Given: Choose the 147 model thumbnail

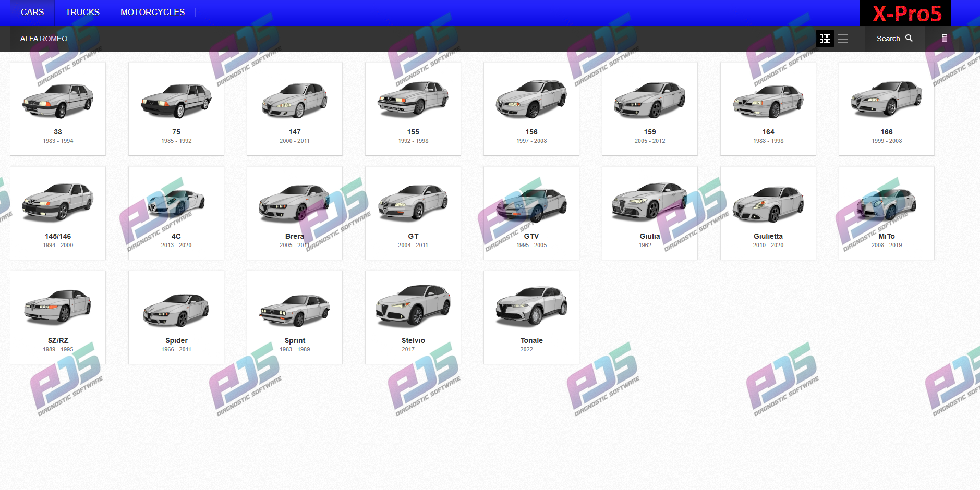Looking at the screenshot, I should (x=295, y=100).
